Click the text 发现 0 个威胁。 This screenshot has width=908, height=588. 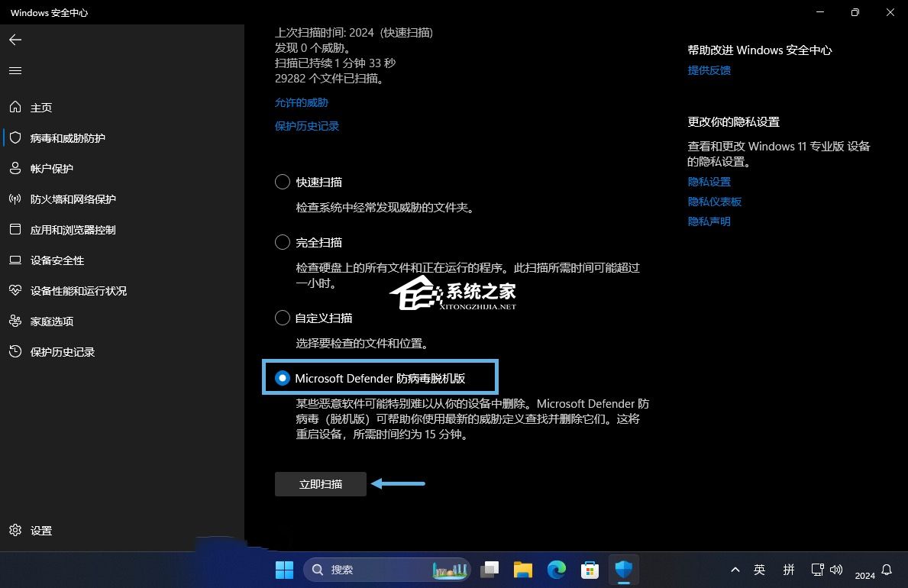pyautogui.click(x=312, y=47)
